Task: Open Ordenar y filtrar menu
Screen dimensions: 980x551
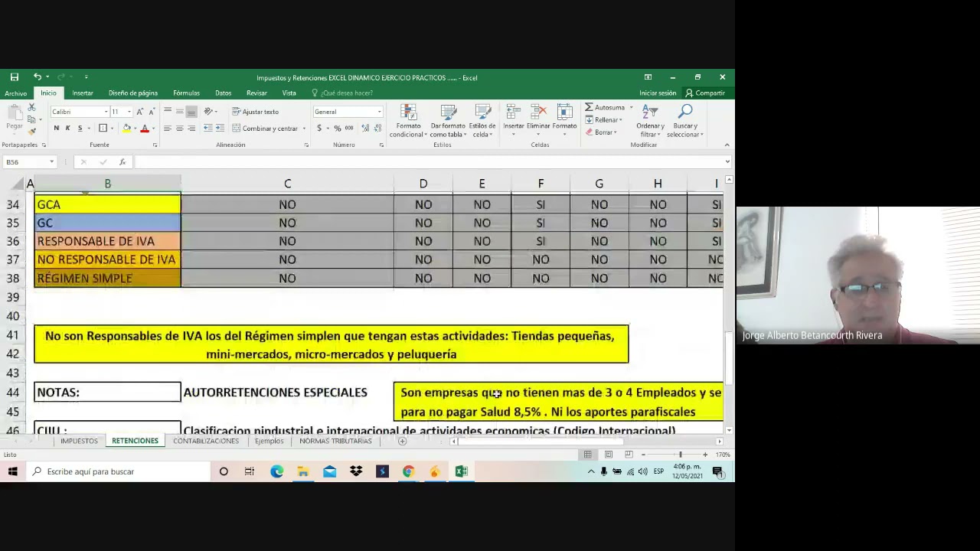Action: (x=650, y=122)
